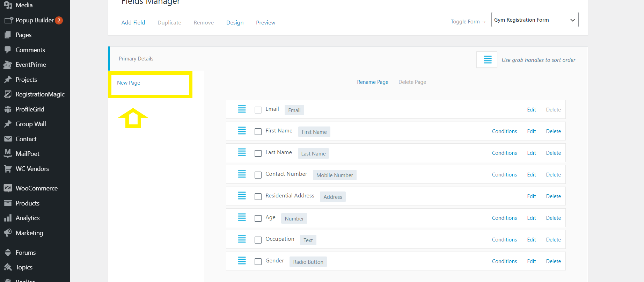The image size is (644, 282).
Task: Click the grab handle of the First Name field
Action: click(242, 131)
